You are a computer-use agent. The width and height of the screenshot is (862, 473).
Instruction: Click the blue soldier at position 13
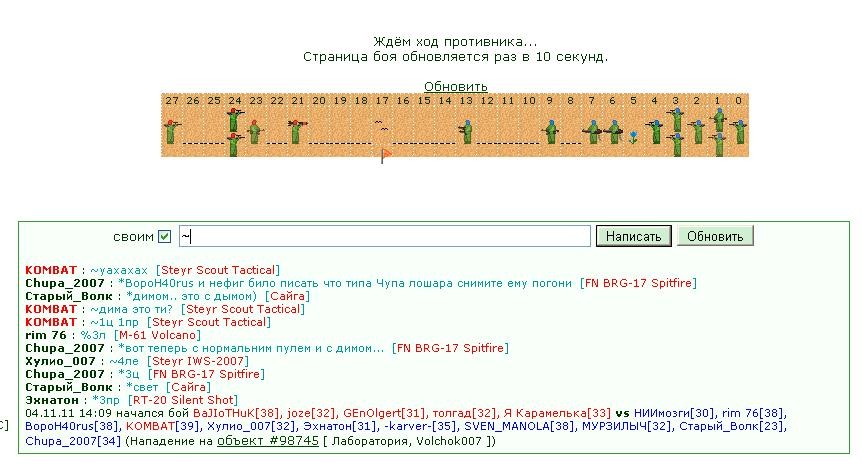(467, 132)
